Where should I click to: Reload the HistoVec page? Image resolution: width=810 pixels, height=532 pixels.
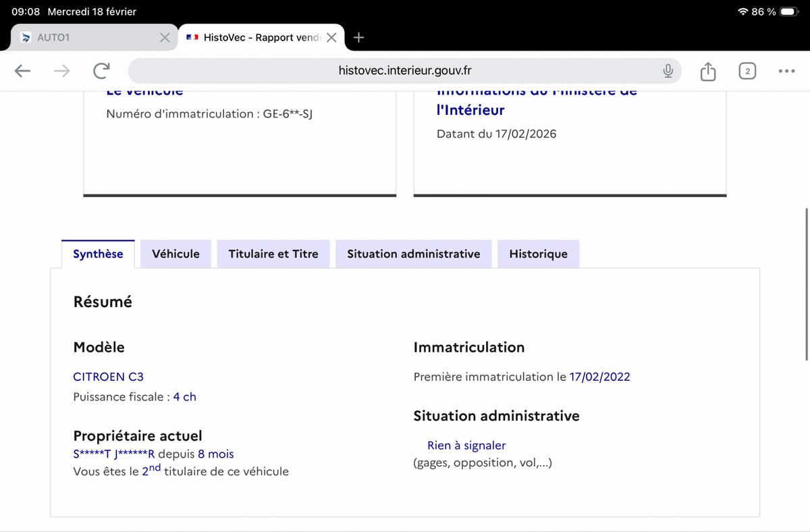tap(101, 71)
